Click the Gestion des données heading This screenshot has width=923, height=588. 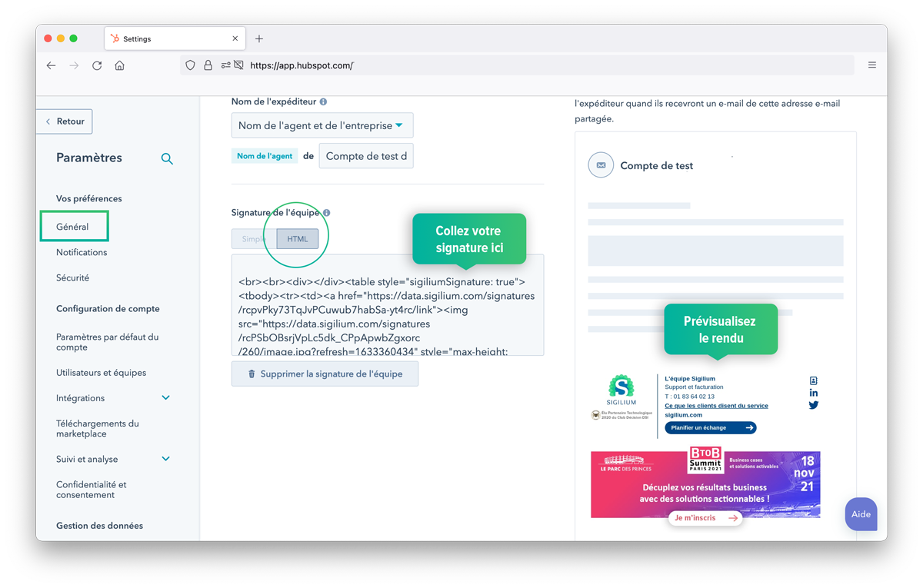99,526
